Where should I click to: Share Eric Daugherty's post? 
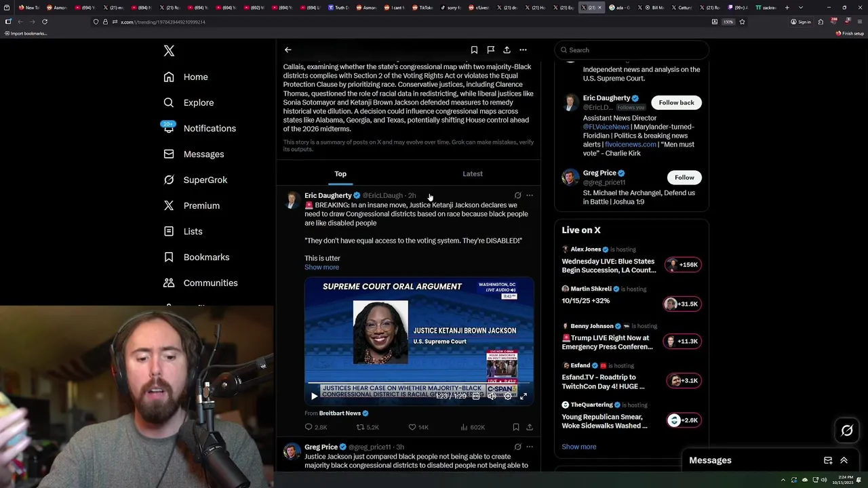click(530, 428)
